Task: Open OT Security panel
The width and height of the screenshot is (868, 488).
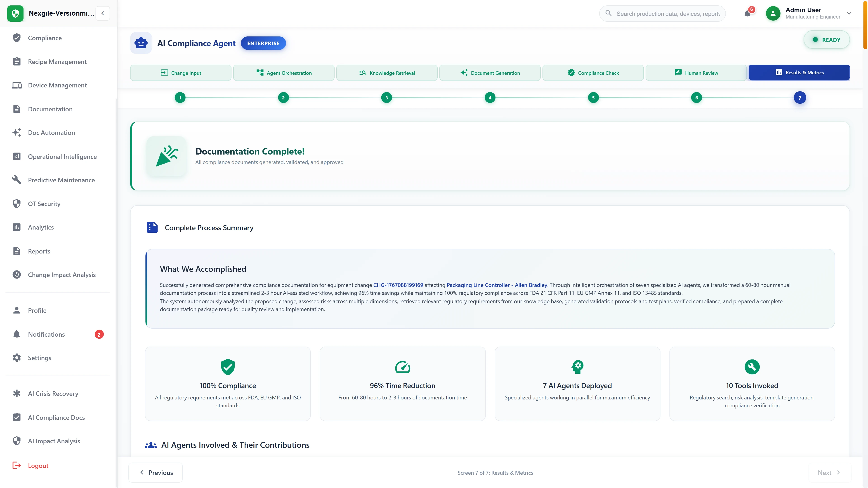Action: pos(44,203)
